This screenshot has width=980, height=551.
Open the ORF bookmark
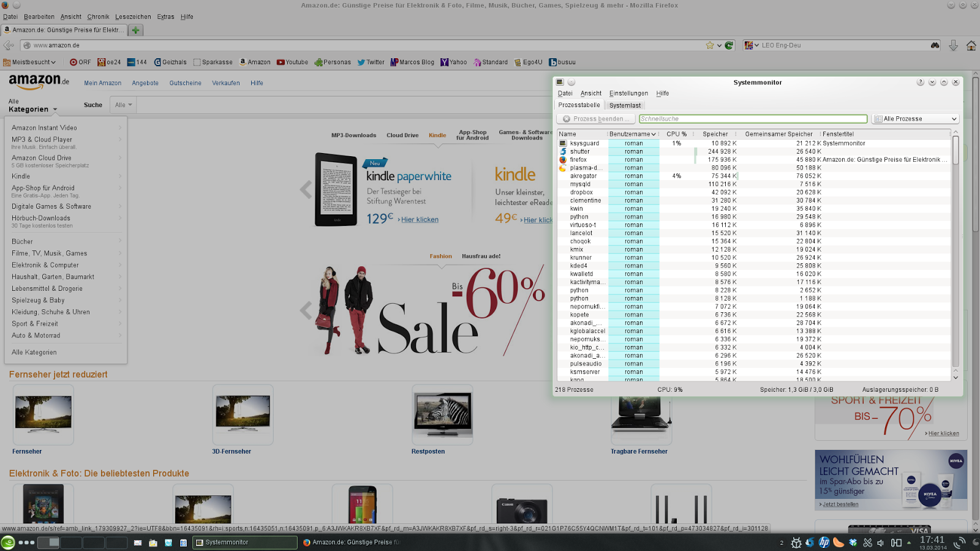[x=80, y=62]
